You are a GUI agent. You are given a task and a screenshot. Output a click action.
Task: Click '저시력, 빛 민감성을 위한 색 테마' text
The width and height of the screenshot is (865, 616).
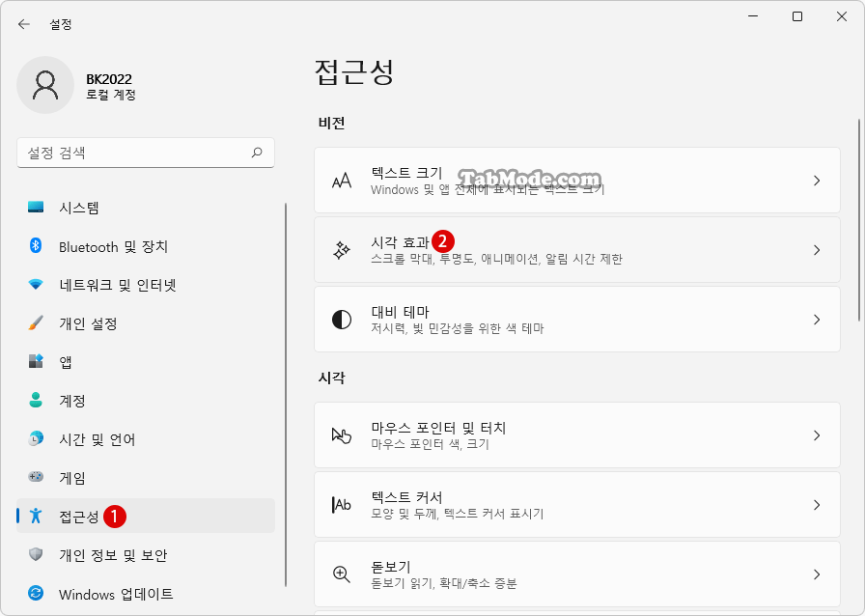coord(458,328)
